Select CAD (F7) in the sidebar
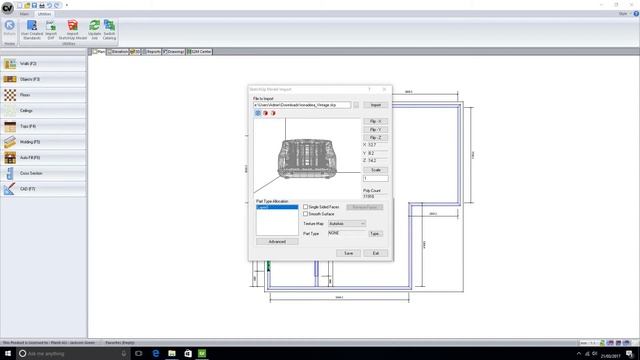640x360 pixels. coord(43,189)
